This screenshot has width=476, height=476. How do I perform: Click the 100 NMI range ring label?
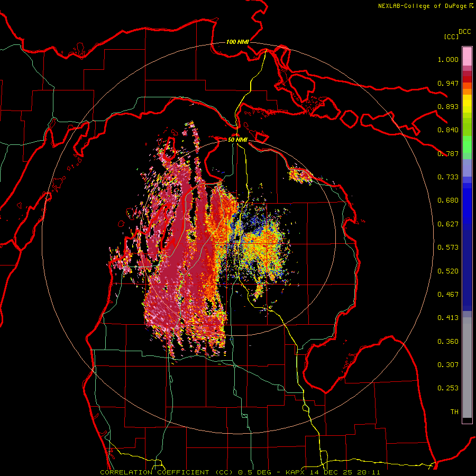point(237,42)
